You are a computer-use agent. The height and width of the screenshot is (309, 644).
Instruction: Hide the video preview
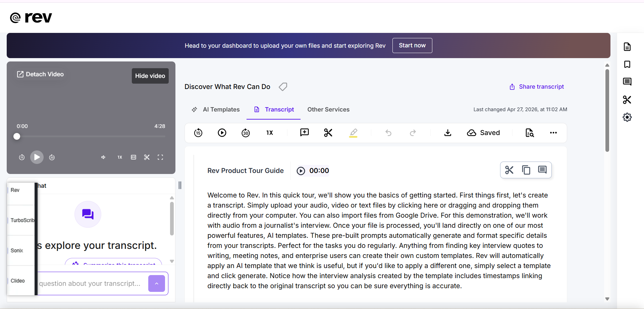pyautogui.click(x=150, y=76)
